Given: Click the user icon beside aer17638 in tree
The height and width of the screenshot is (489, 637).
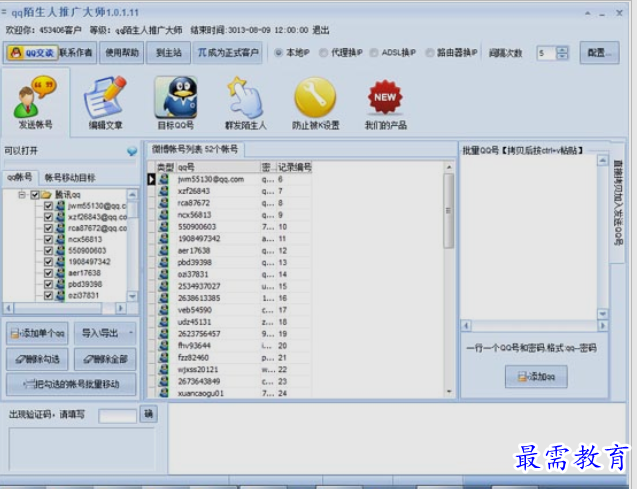Looking at the screenshot, I should (x=60, y=273).
